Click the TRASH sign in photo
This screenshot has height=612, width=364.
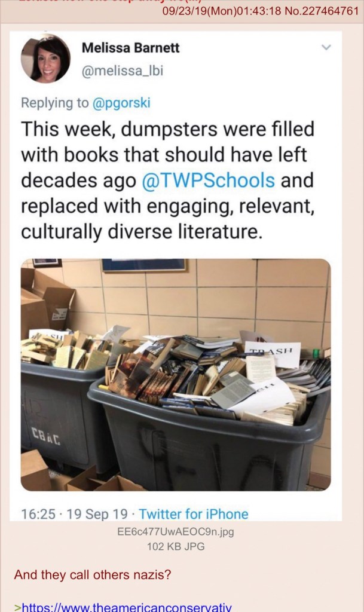point(273,354)
